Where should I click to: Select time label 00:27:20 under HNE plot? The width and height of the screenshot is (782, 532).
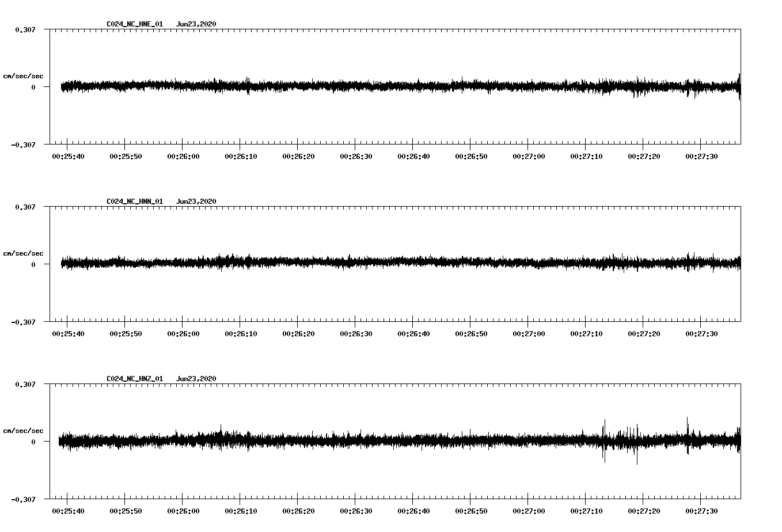pyautogui.click(x=644, y=157)
